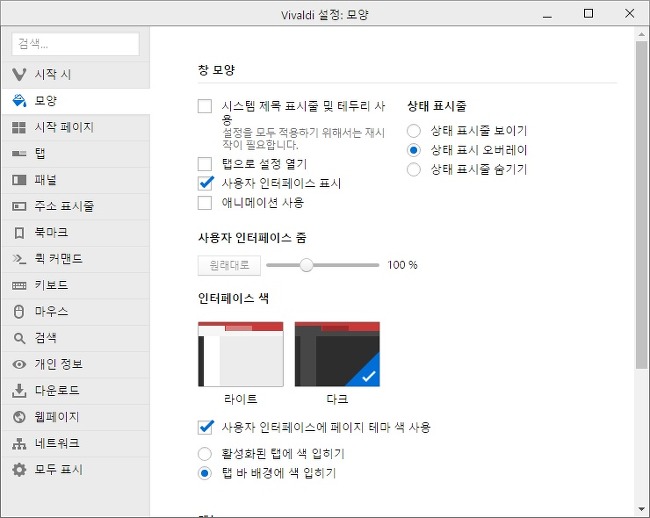Select 상태 표시줄 보이기 radio button
The image size is (650, 518).
tap(414, 131)
